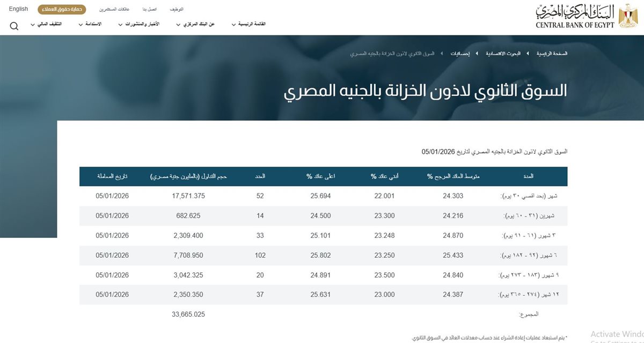Image resolution: width=644 pixels, height=343 pixels.
Task: Open the اتصل بنا menu item
Action: tap(147, 9)
